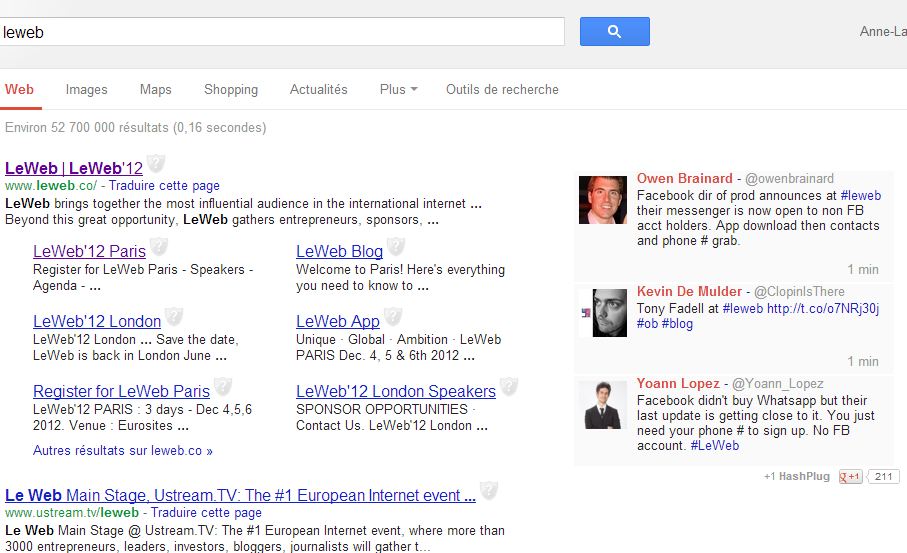This screenshot has height=553, width=907.
Task: Click shield icon beside LeWeb'12 Paris
Action: pyautogui.click(x=158, y=246)
